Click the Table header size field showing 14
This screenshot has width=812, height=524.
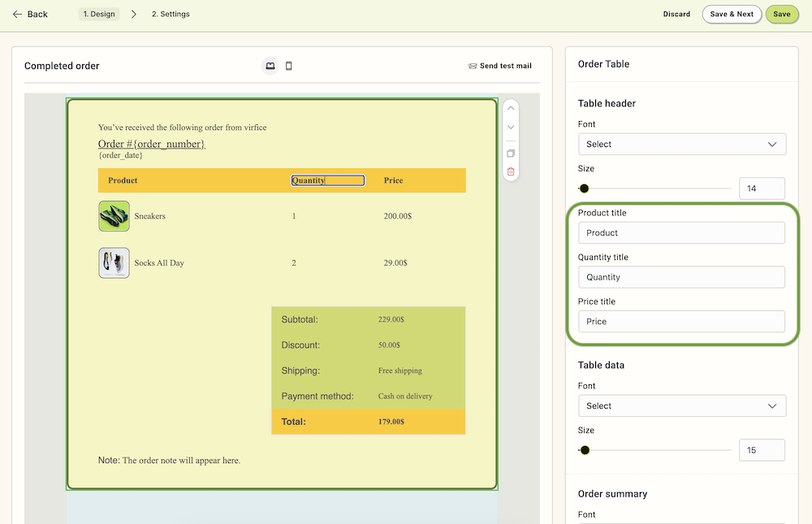pyautogui.click(x=762, y=188)
